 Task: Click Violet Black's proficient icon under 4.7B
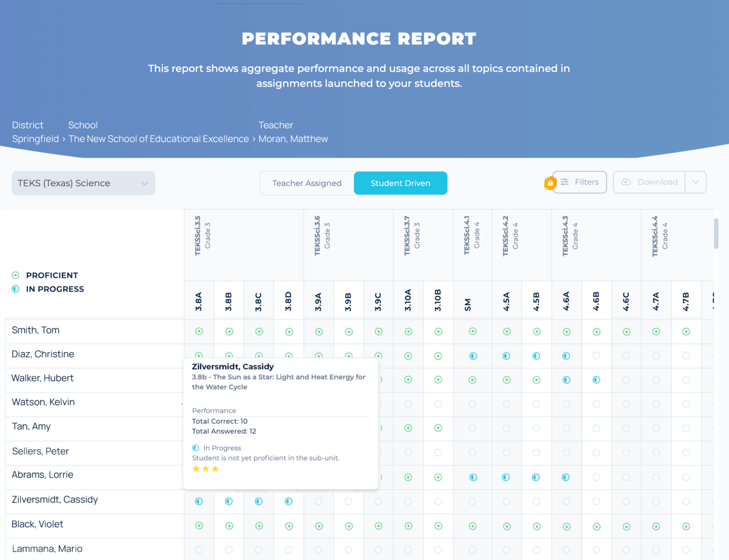point(686,526)
